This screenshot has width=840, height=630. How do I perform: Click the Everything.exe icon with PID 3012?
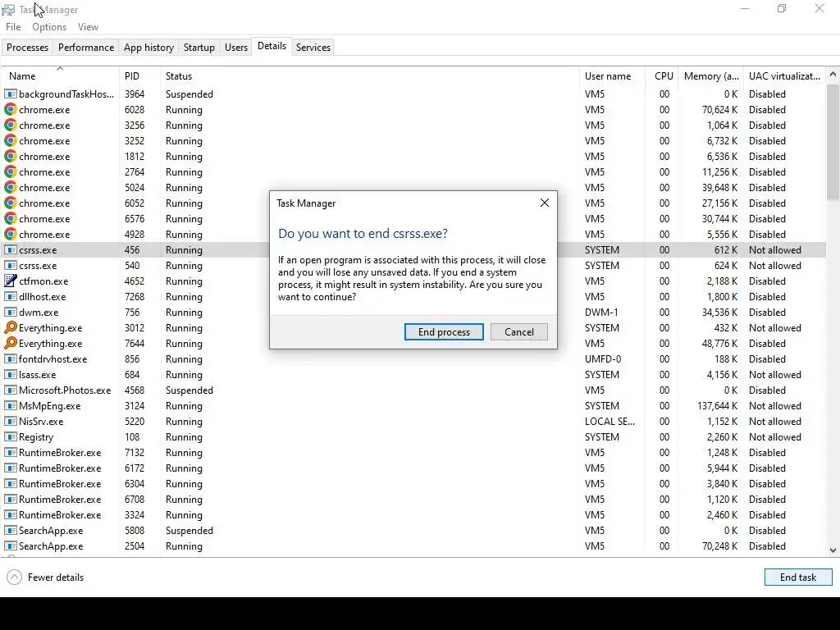pyautogui.click(x=10, y=328)
